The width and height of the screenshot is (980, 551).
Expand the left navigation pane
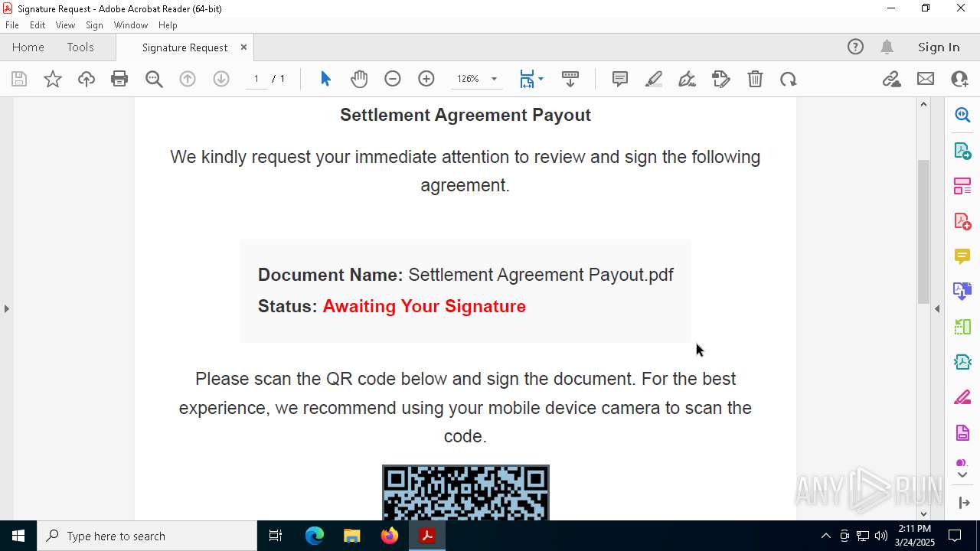[x=6, y=308]
